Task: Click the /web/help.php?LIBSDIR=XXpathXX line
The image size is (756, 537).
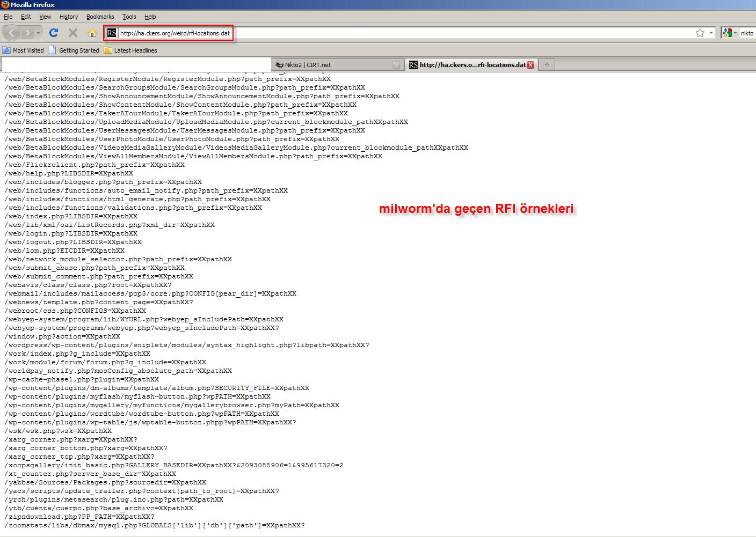Action: (69, 173)
